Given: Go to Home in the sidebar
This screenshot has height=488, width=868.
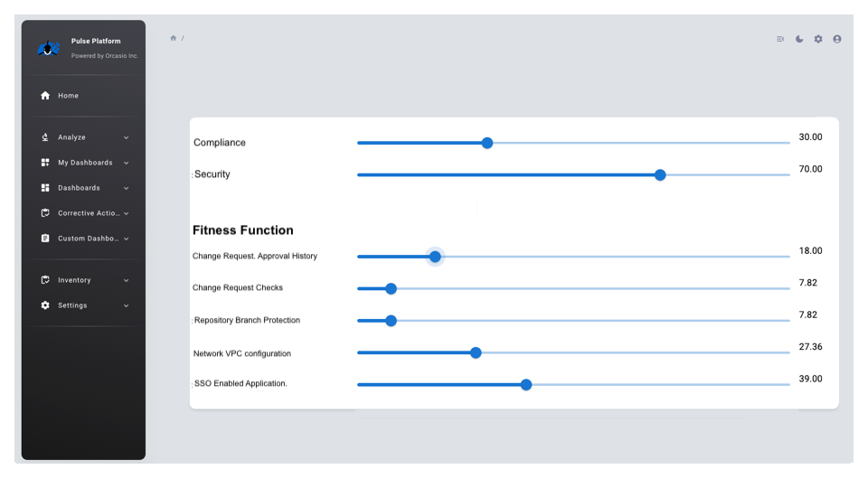Looking at the screenshot, I should pos(69,96).
